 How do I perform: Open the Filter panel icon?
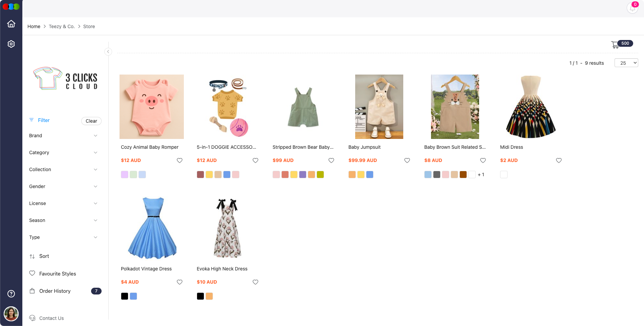(31, 120)
